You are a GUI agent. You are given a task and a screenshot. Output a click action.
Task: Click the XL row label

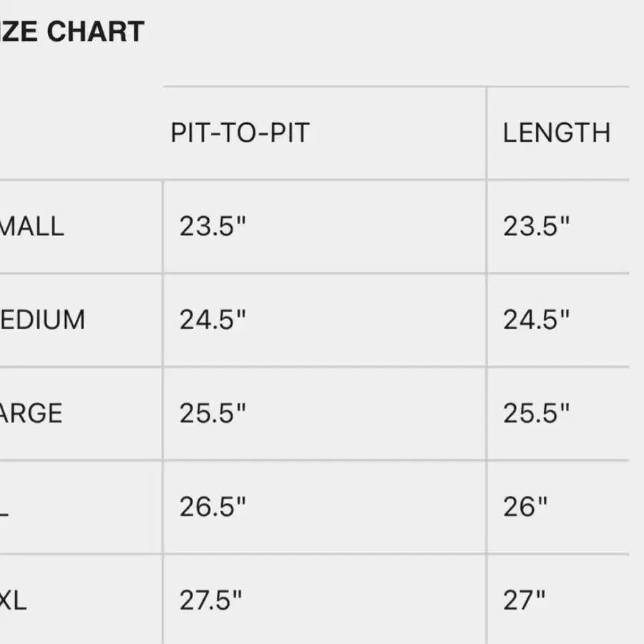[4, 507]
